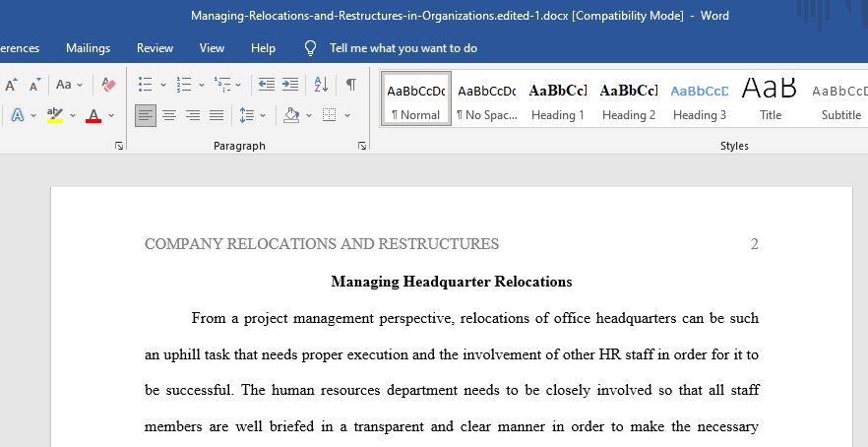
Task: Apply the Subtitle style
Action: [x=840, y=98]
